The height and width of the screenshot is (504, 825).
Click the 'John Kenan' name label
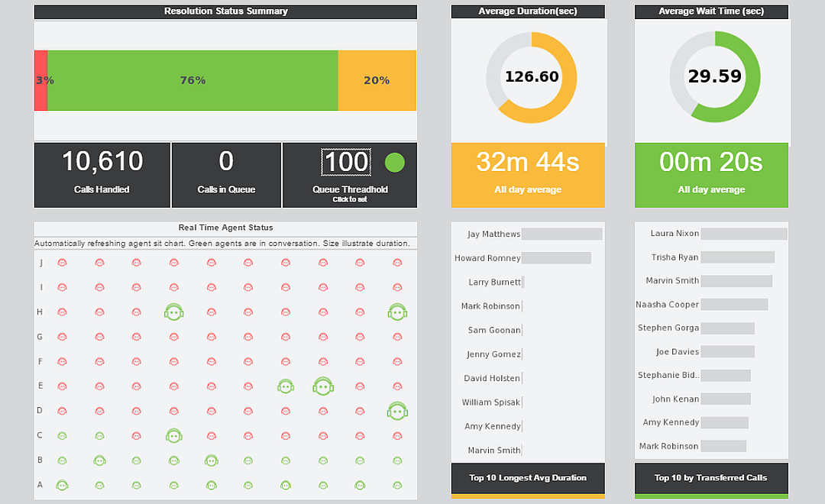click(675, 399)
